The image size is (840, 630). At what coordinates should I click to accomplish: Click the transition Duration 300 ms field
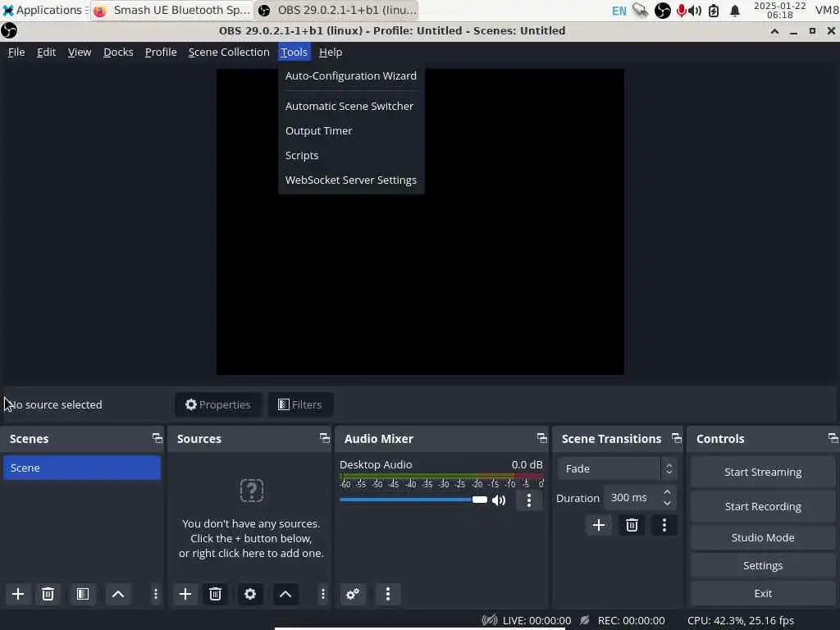634,498
